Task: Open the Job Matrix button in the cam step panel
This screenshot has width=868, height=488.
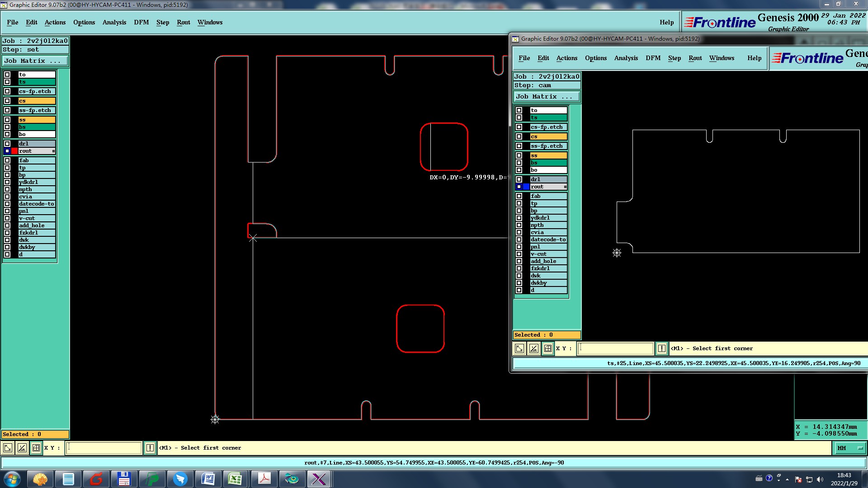Action: (546, 96)
